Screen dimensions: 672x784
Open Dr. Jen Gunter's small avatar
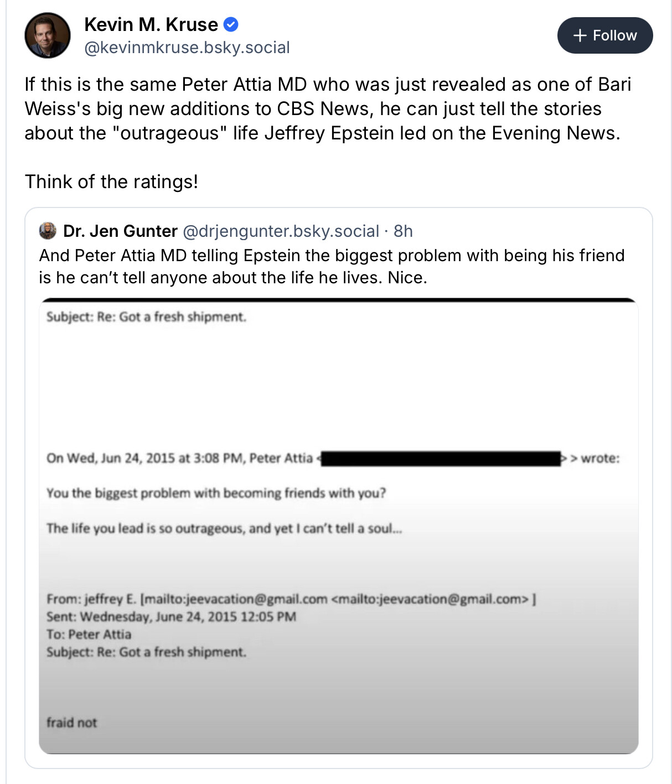[48, 231]
